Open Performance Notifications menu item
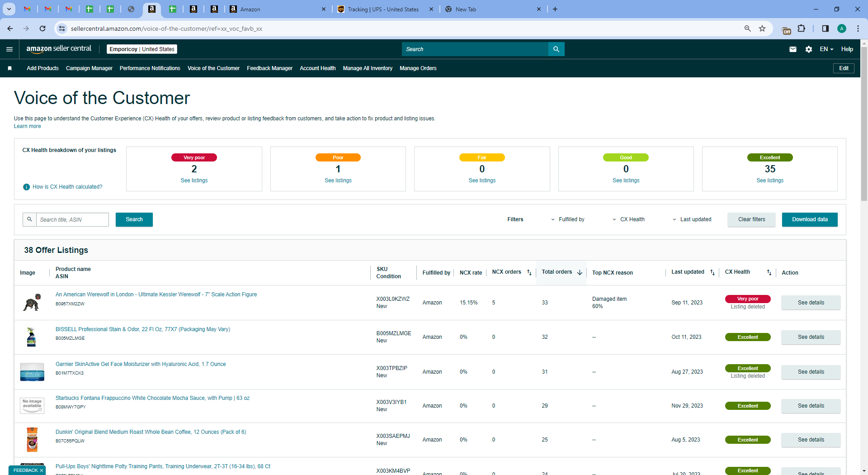Image resolution: width=868 pixels, height=475 pixels. coord(150,68)
